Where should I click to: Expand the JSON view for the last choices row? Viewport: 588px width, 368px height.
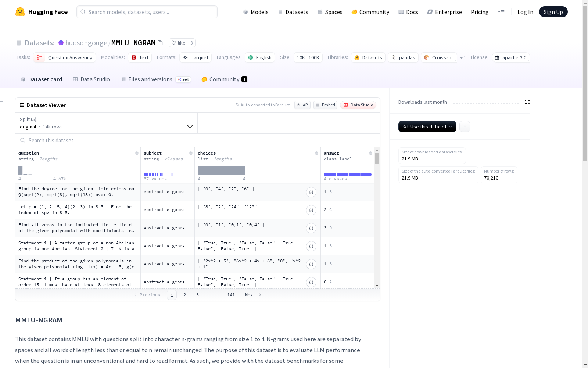pos(311,282)
